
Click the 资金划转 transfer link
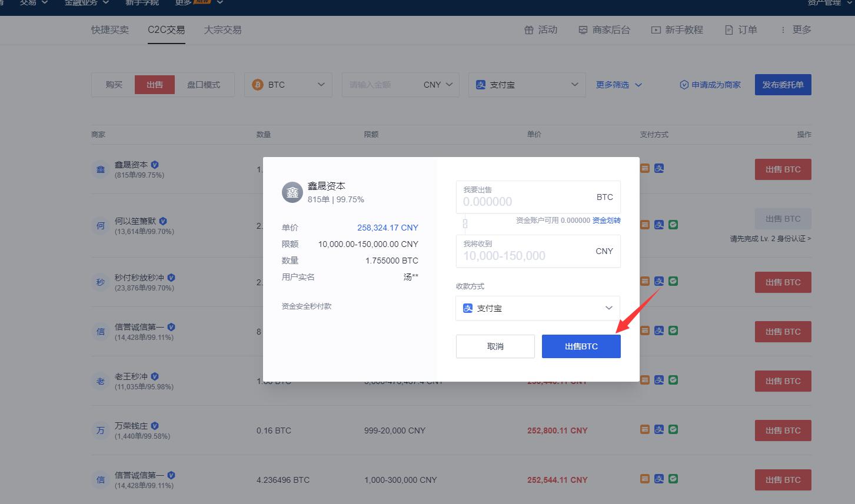coord(606,220)
